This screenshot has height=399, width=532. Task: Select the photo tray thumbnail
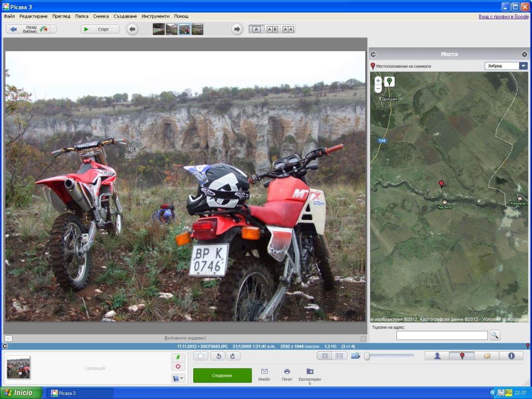click(19, 367)
